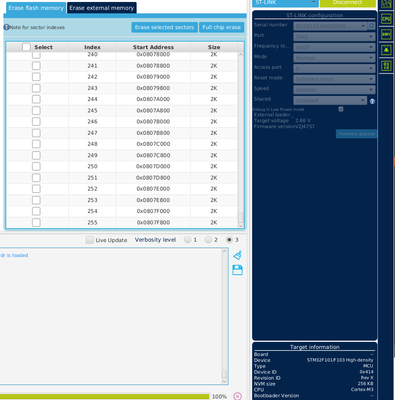Click the 0x414 Device ID value

click(366, 372)
